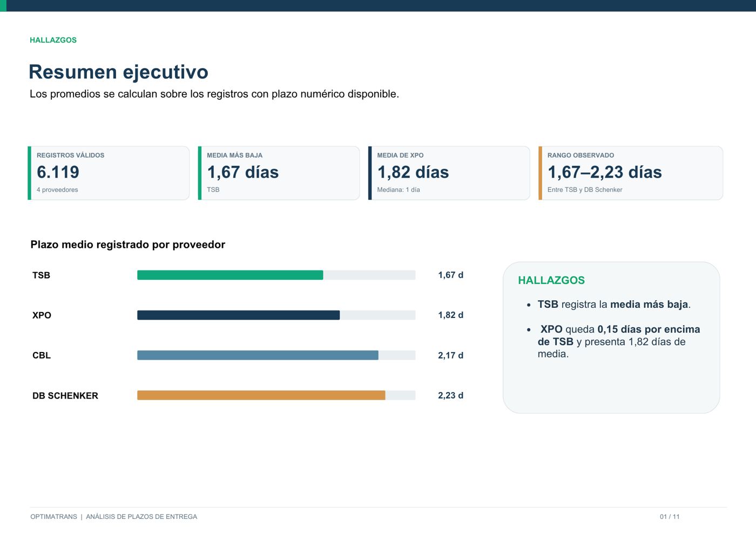Click the orange DB Schenker progress bar
The image size is (756, 534).
pos(261,395)
